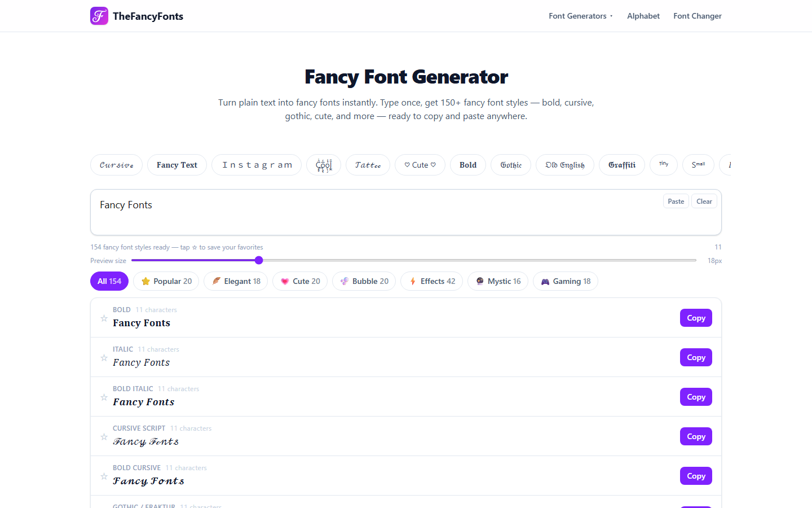
Task: Select the Gothic font chip
Action: pos(511,165)
